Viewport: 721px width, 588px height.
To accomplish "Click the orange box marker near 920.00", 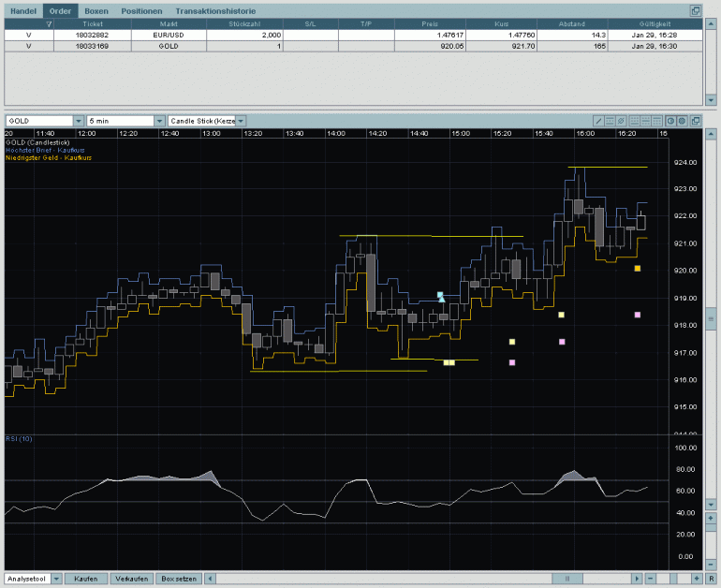I will click(638, 269).
